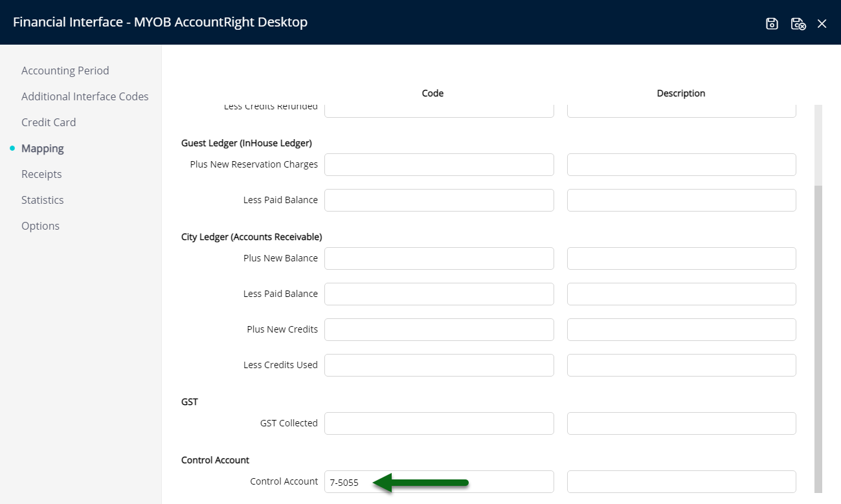Click the Less Credits Used label
This screenshot has height=504, width=841.
click(280, 365)
